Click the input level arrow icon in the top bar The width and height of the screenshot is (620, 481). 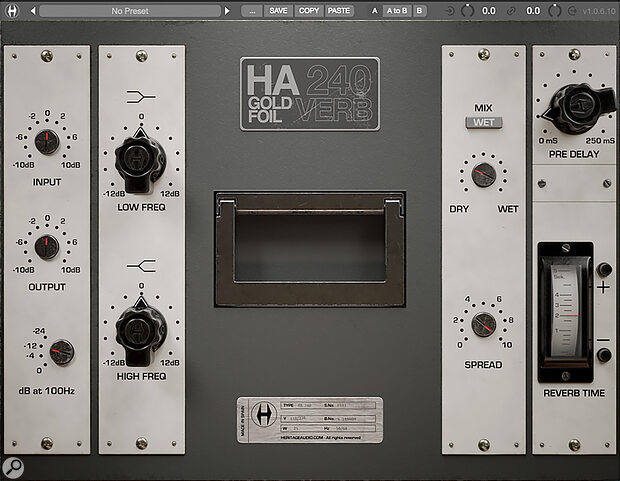(x=450, y=11)
